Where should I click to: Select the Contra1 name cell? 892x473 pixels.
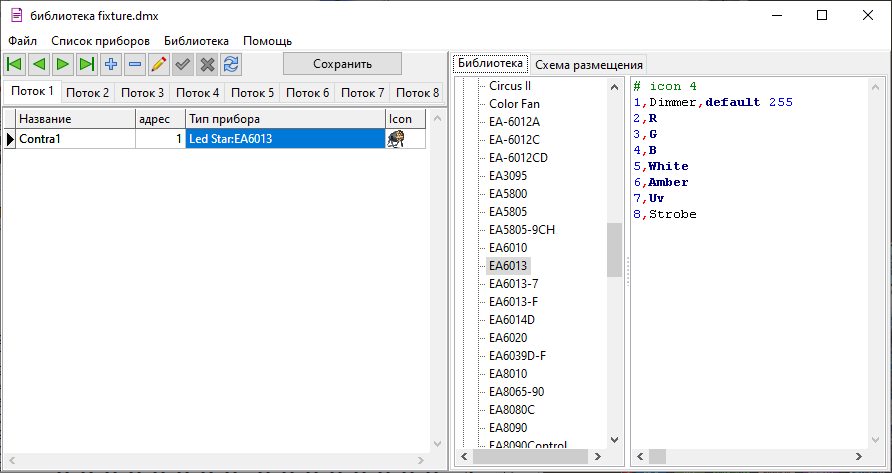(x=76, y=139)
